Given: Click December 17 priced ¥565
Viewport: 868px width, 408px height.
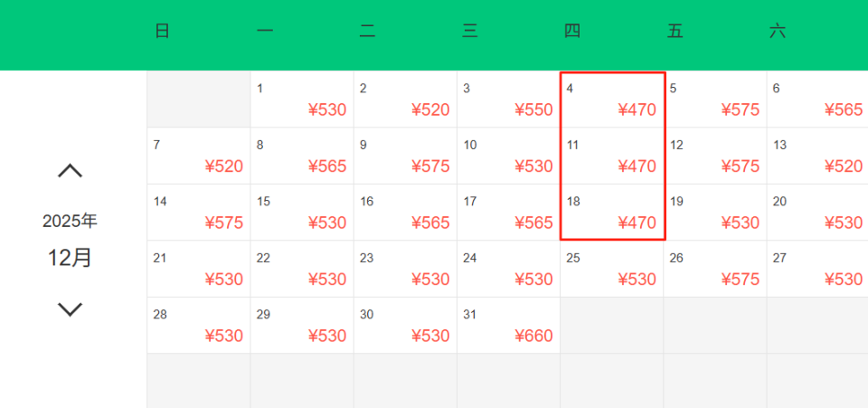Looking at the screenshot, I should click(x=508, y=213).
